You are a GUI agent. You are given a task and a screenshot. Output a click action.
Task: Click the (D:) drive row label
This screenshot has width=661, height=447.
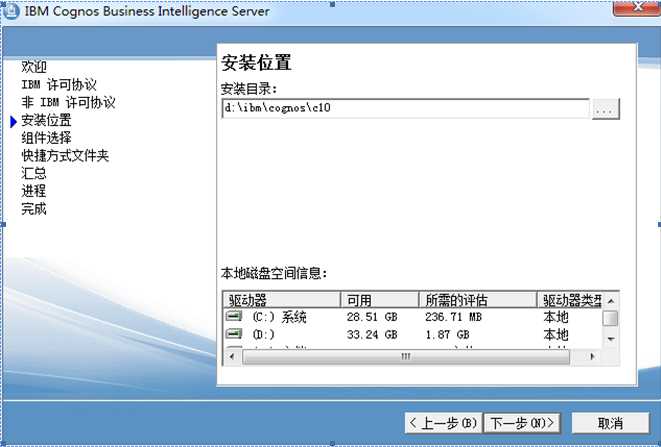263,334
